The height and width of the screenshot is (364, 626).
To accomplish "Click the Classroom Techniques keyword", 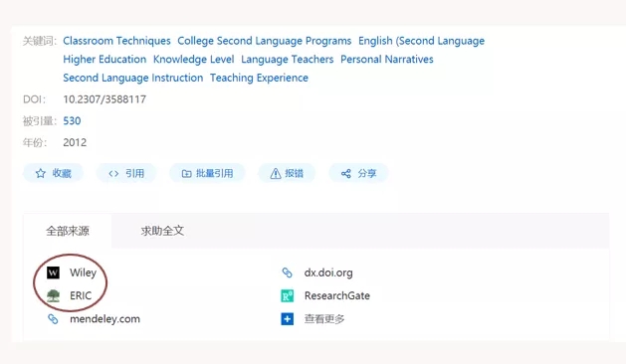I will click(x=116, y=41).
